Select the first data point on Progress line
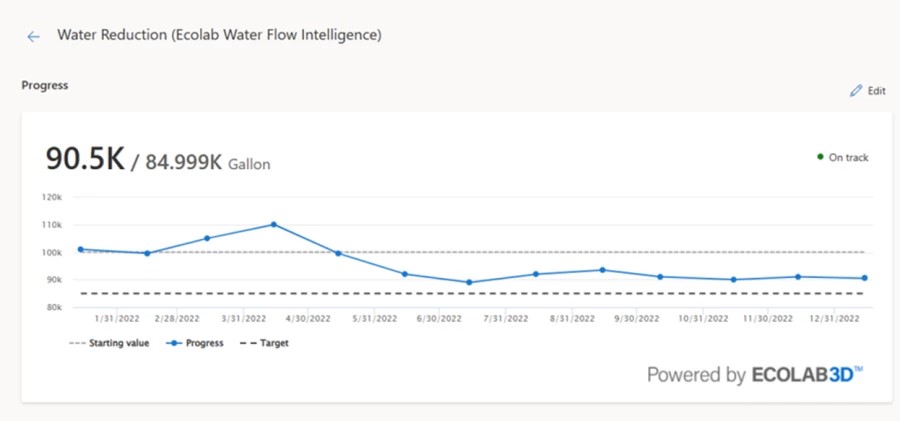 tap(81, 249)
